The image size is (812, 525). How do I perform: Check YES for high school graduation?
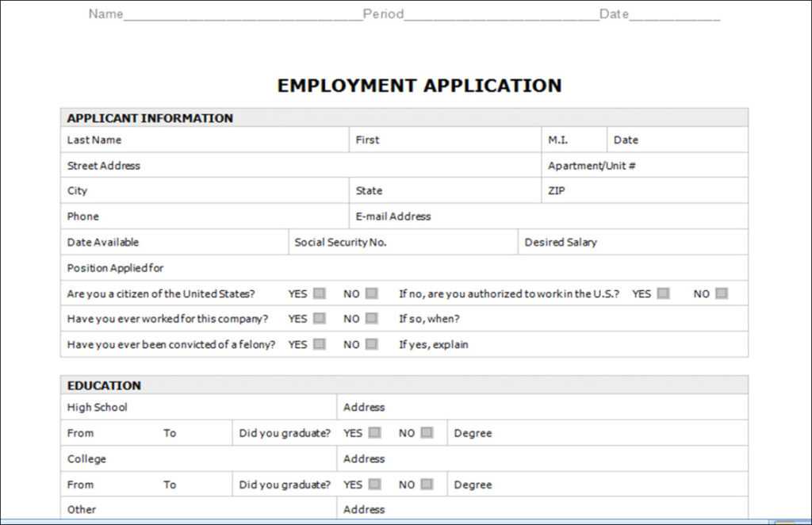[x=375, y=433]
